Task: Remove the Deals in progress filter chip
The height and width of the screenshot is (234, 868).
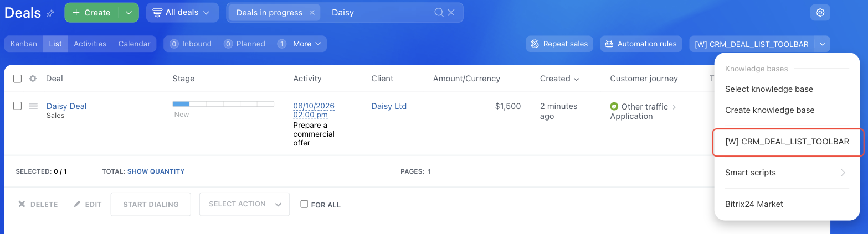Action: tap(312, 12)
